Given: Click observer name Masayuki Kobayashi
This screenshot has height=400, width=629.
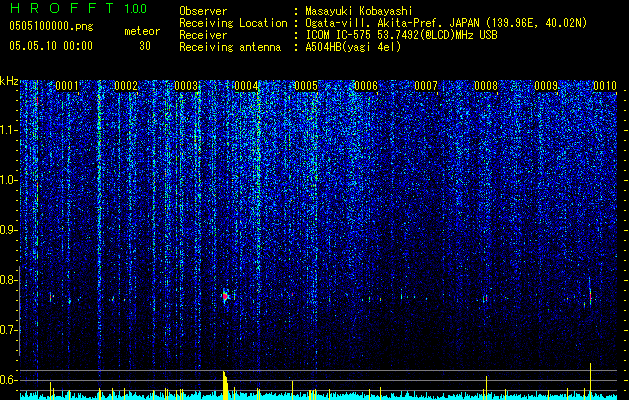Looking at the screenshot, I should click(359, 11).
